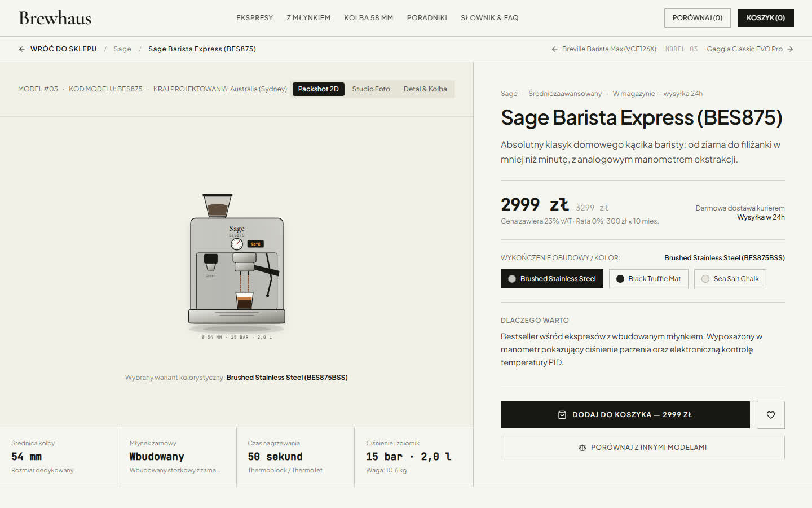Switch to Studio Foto view

coord(371,89)
